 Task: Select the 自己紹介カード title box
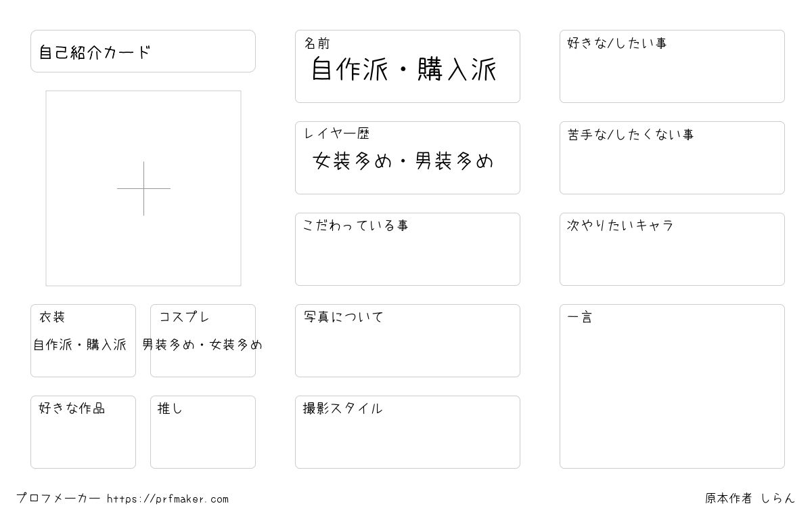(143, 51)
